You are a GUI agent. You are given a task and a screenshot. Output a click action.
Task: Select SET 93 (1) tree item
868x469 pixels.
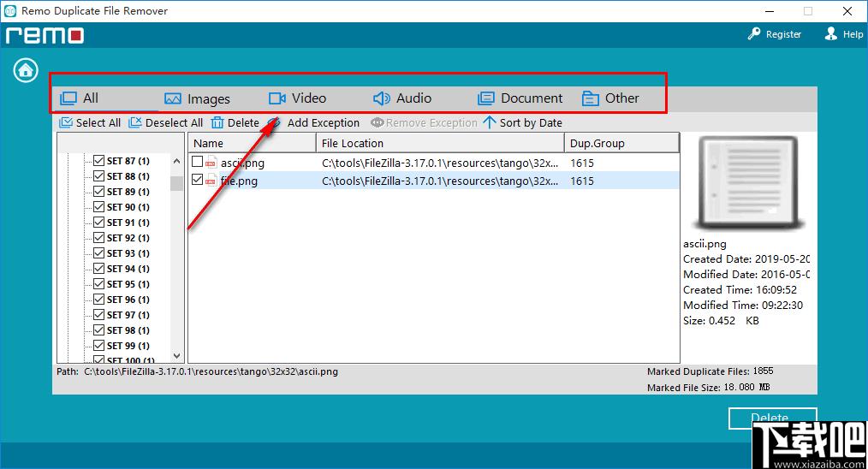pos(128,253)
